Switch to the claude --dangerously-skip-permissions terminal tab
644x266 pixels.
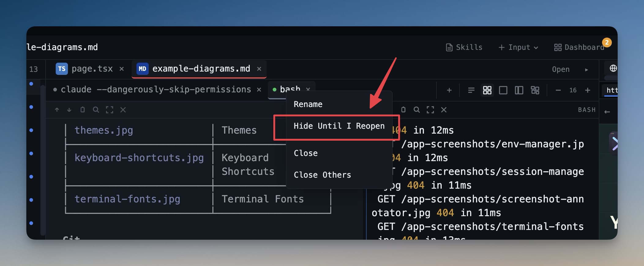(155, 90)
